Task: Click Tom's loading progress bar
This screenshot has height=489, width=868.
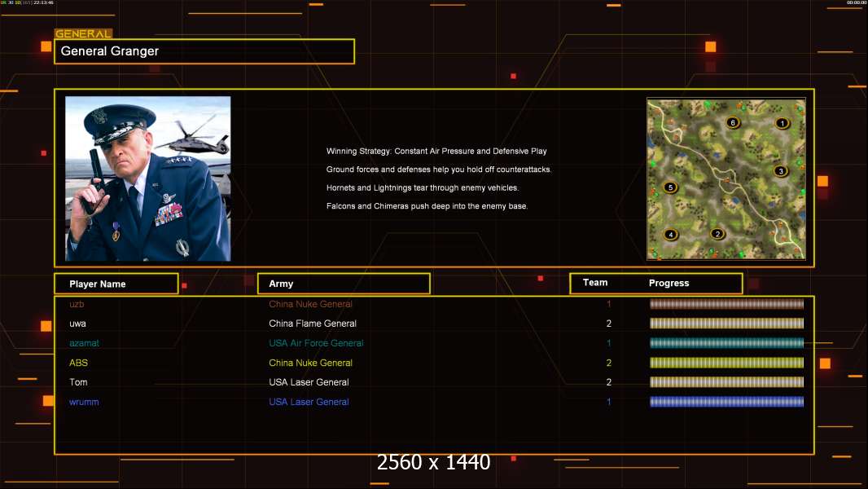Action: tap(726, 381)
